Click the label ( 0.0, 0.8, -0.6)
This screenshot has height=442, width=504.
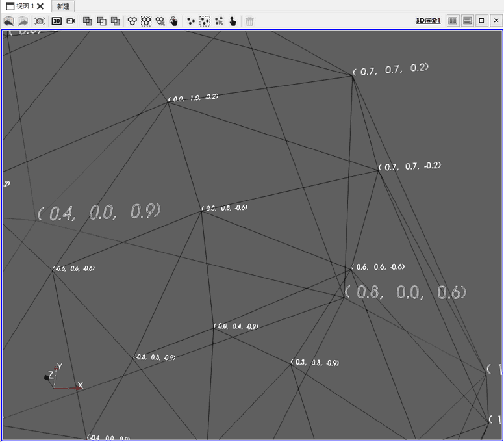[224, 208]
